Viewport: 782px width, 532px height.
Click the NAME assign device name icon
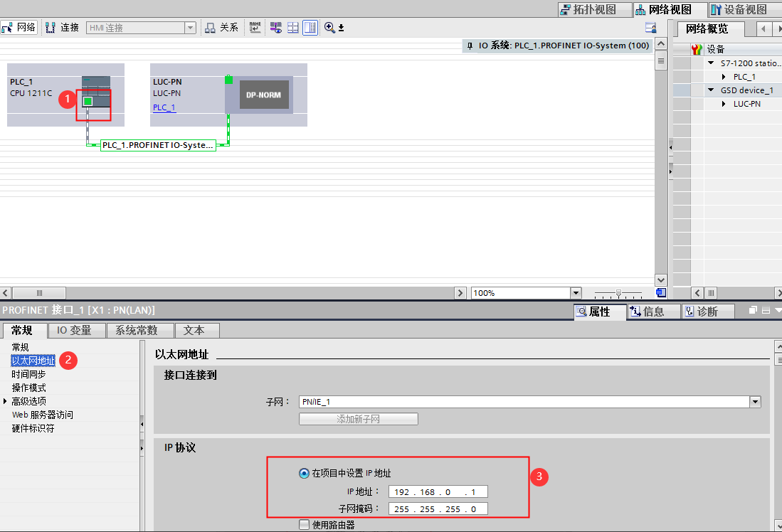click(x=255, y=28)
